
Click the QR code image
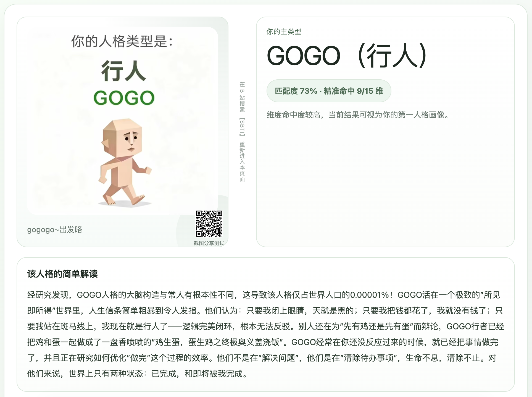pyautogui.click(x=209, y=224)
